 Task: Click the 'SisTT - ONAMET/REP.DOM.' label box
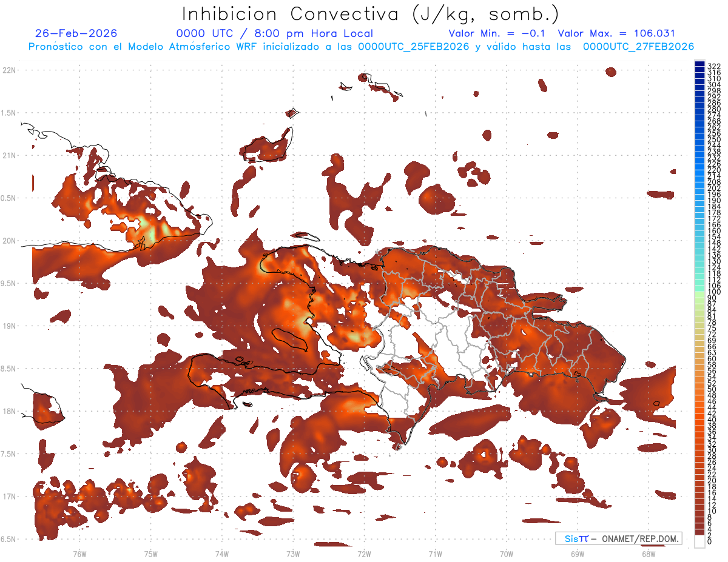(618, 538)
